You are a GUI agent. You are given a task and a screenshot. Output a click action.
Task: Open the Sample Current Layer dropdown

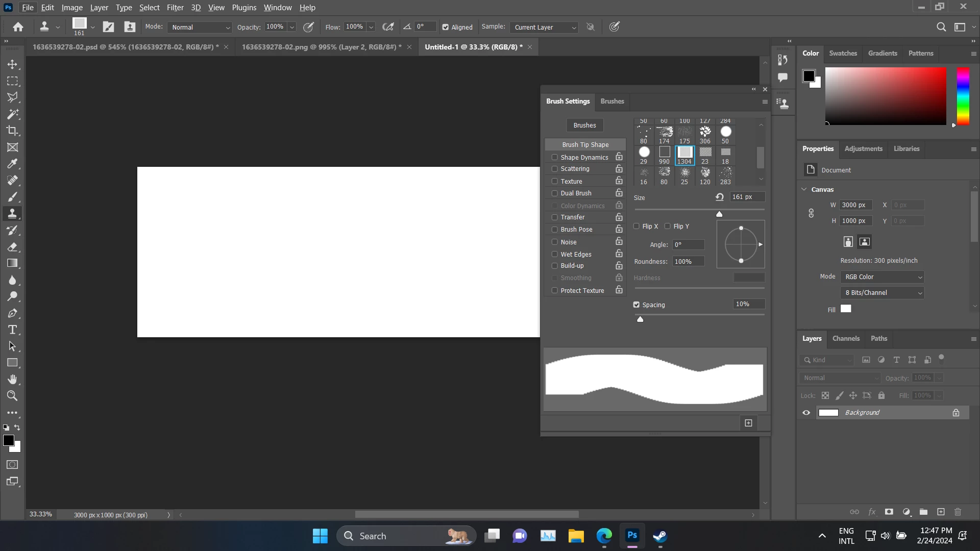coord(544,28)
